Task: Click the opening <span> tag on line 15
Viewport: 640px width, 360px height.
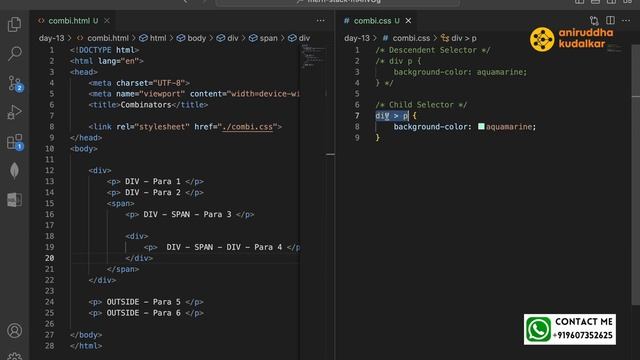Action: 120,203
